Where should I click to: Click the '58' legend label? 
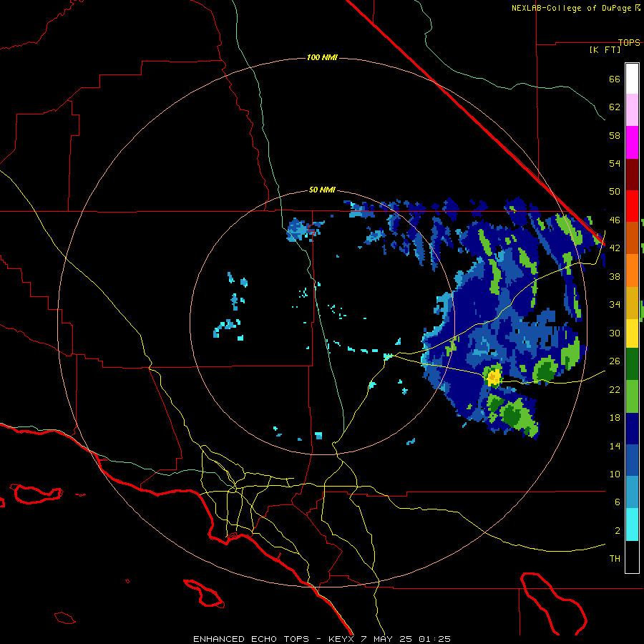615,135
